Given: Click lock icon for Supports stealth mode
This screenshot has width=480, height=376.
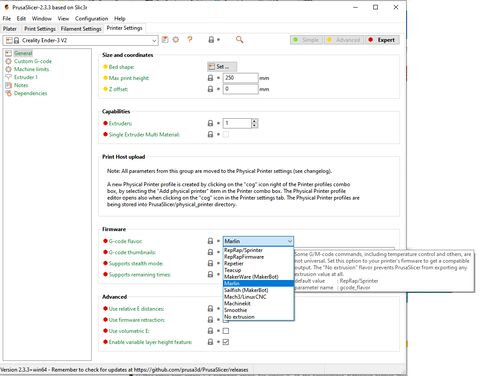Looking at the screenshot, I should [210, 263].
